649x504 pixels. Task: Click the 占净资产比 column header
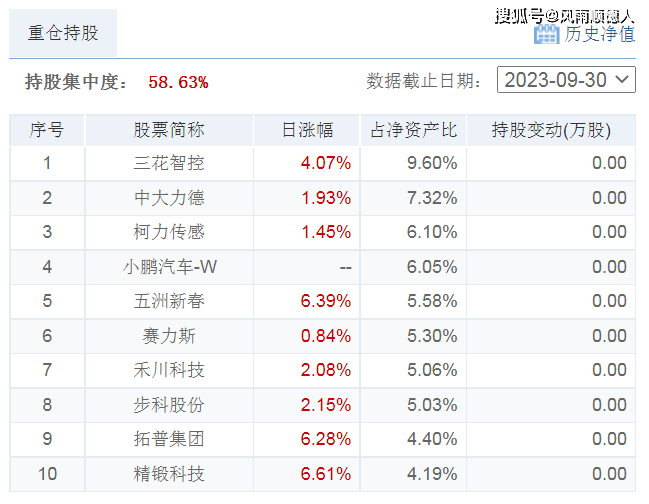pos(413,130)
